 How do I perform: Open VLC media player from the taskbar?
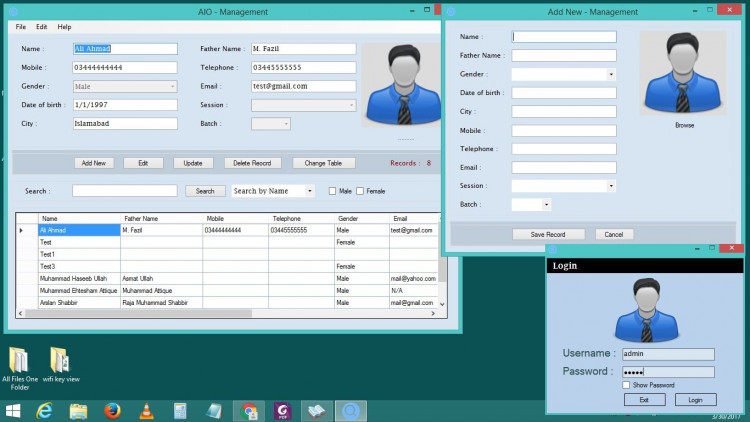coord(146,411)
